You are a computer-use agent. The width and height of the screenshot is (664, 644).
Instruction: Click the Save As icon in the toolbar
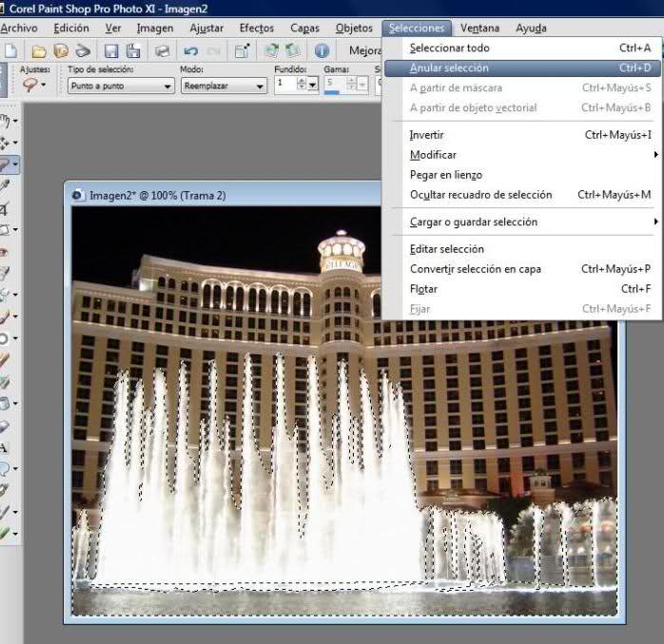133,51
